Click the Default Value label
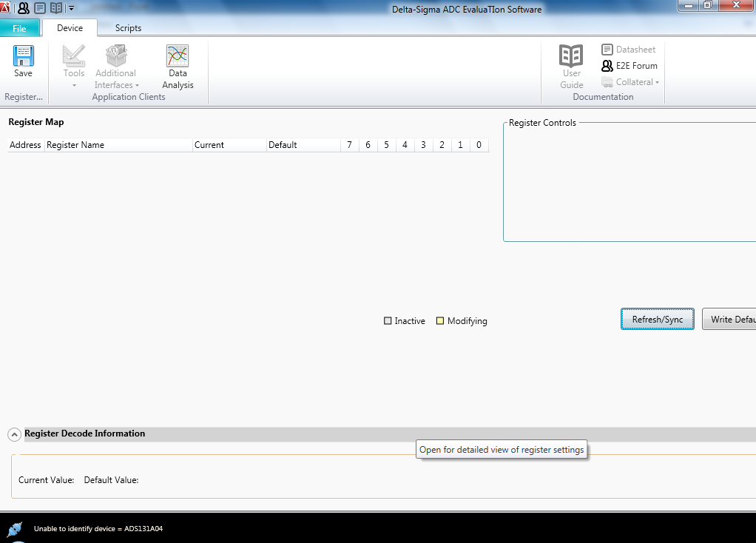The height and width of the screenshot is (543, 756). click(112, 480)
